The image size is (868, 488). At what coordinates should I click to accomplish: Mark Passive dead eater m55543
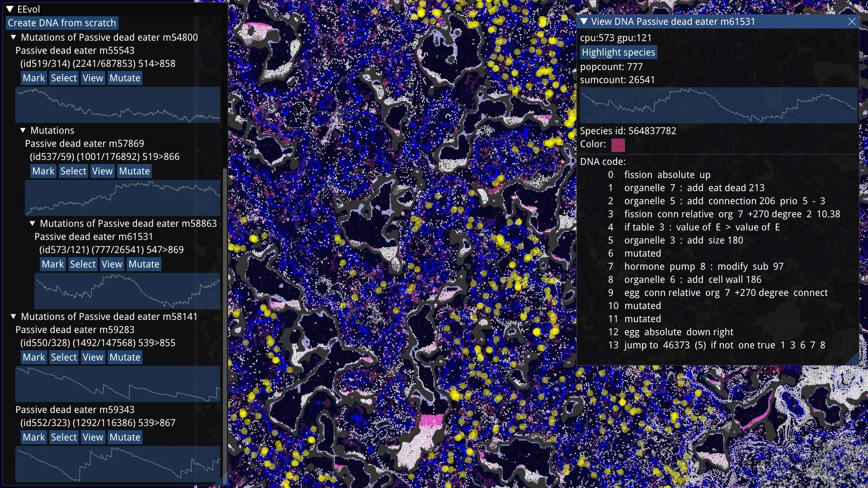click(x=34, y=78)
